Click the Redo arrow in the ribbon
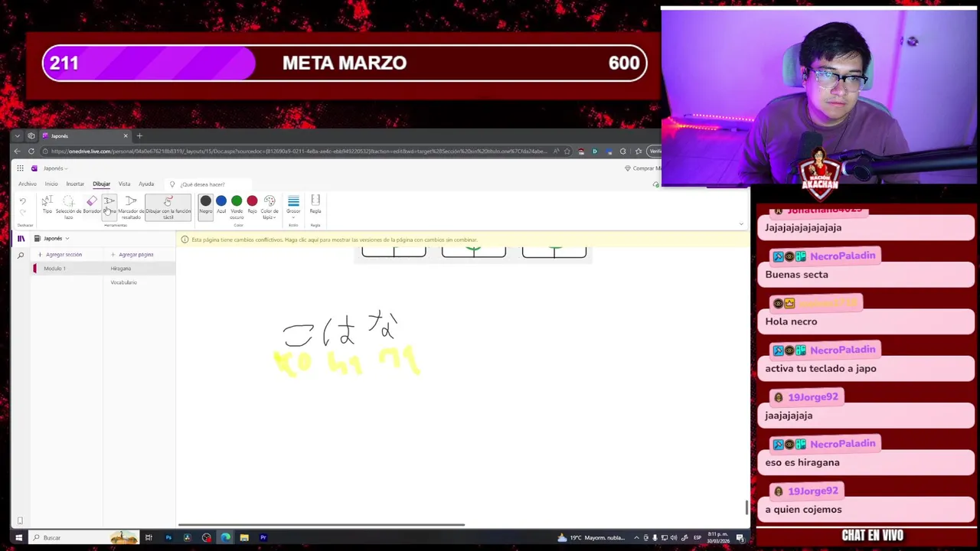This screenshot has height=551, width=980. pos(22,214)
